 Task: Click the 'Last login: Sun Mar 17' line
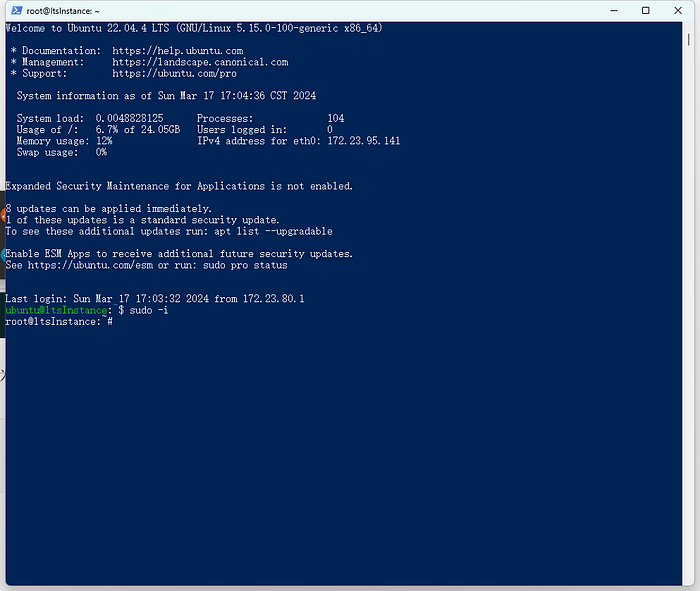pyautogui.click(x=155, y=299)
